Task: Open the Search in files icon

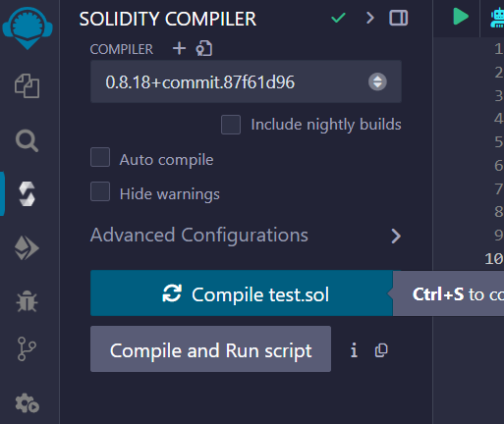Action: (27, 140)
